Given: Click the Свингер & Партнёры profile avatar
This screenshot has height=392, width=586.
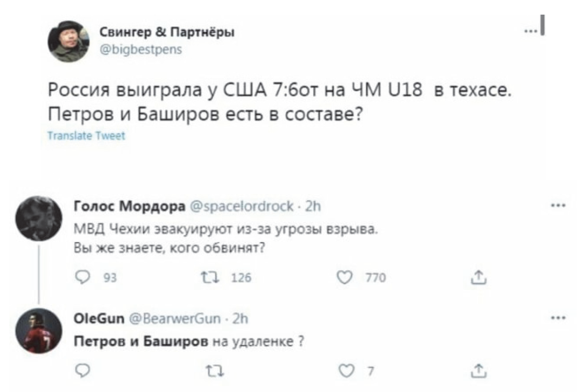Looking at the screenshot, I should point(69,42).
